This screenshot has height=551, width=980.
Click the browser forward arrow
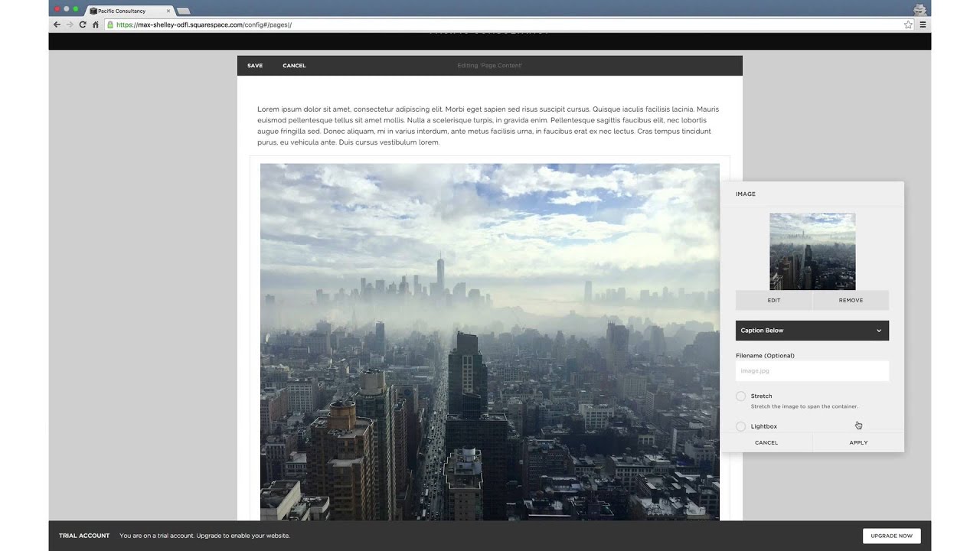70,24
